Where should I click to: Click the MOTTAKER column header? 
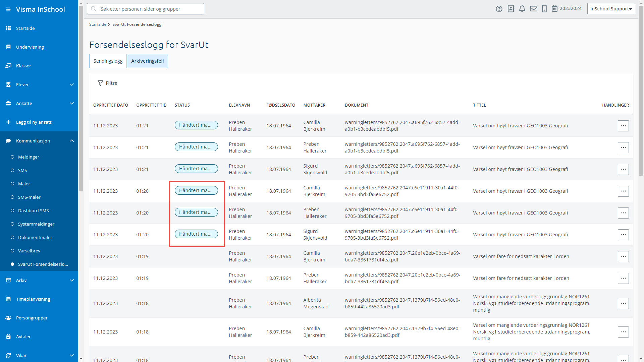pyautogui.click(x=314, y=105)
